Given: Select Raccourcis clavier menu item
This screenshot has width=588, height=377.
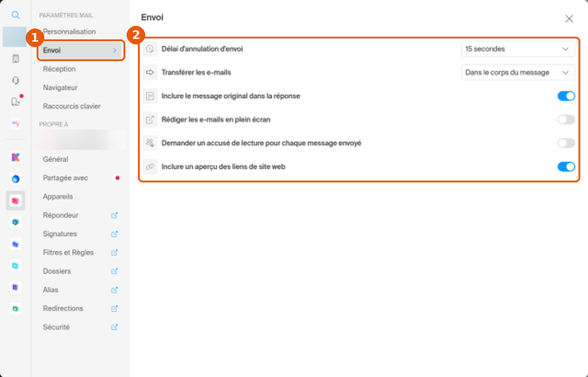Looking at the screenshot, I should [72, 106].
